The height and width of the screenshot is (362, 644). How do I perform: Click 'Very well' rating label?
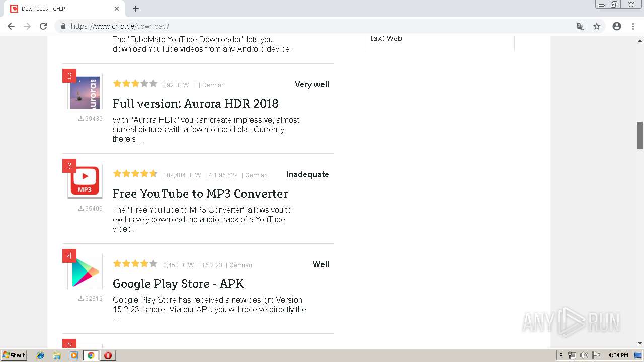pyautogui.click(x=312, y=85)
